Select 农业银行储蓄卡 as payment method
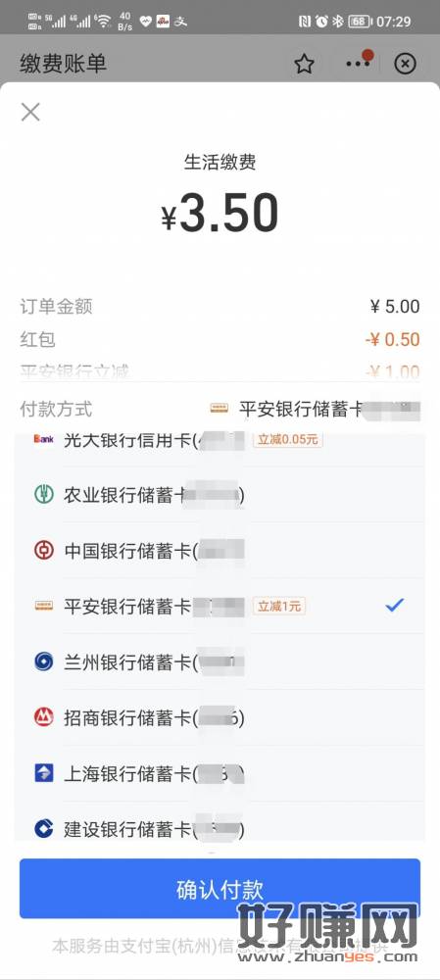The height and width of the screenshot is (980, 440). click(x=220, y=495)
